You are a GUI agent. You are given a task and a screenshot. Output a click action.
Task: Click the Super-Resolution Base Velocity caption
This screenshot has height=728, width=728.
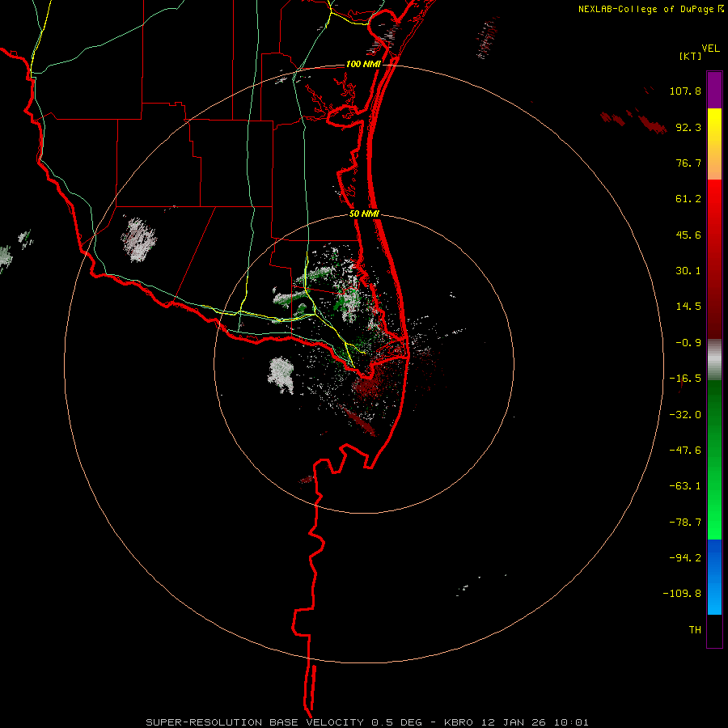click(367, 722)
